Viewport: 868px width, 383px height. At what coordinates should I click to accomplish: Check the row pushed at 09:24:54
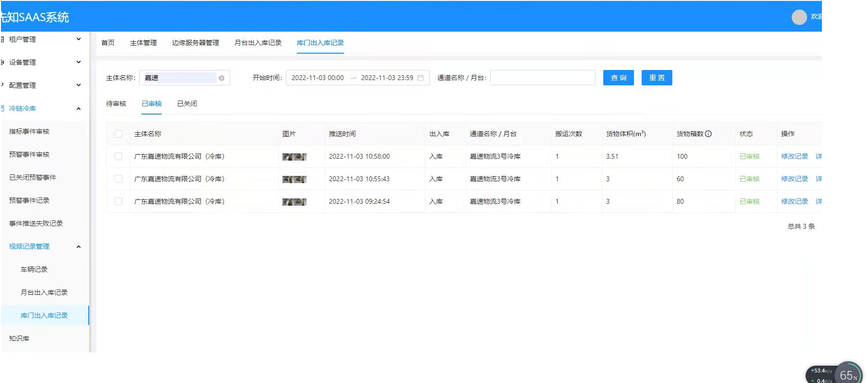(x=118, y=201)
